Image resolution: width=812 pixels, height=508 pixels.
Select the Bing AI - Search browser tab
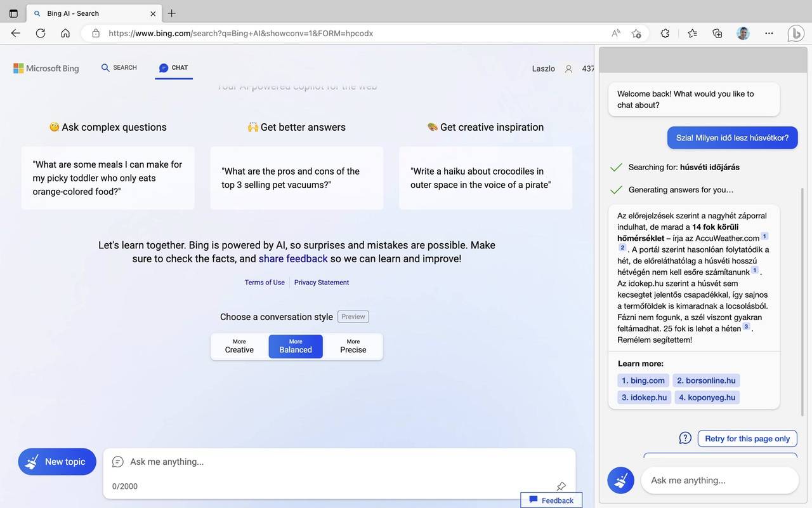pos(95,13)
